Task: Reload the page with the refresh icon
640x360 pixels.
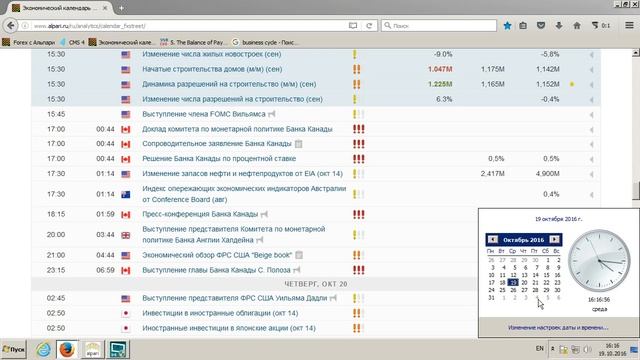Action: [x=369, y=26]
